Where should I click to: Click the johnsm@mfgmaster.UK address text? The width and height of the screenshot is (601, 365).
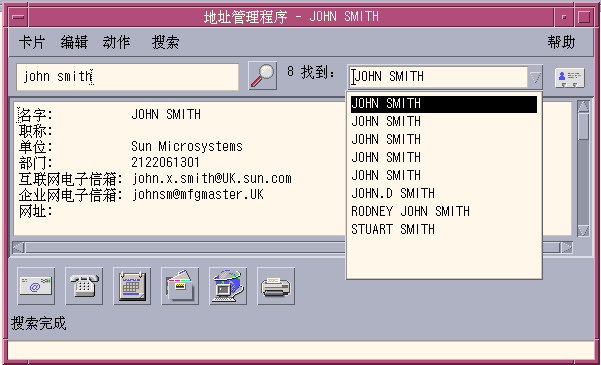pos(197,194)
